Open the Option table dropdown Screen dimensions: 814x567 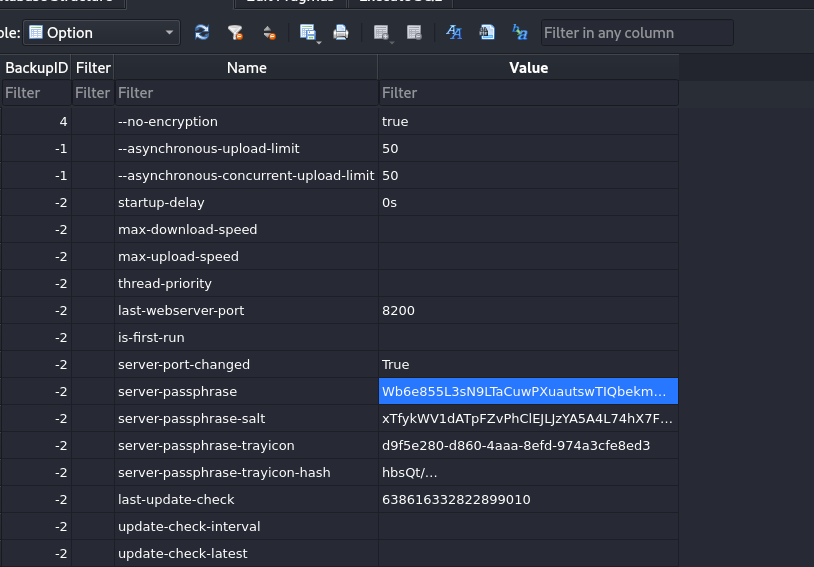click(x=102, y=33)
